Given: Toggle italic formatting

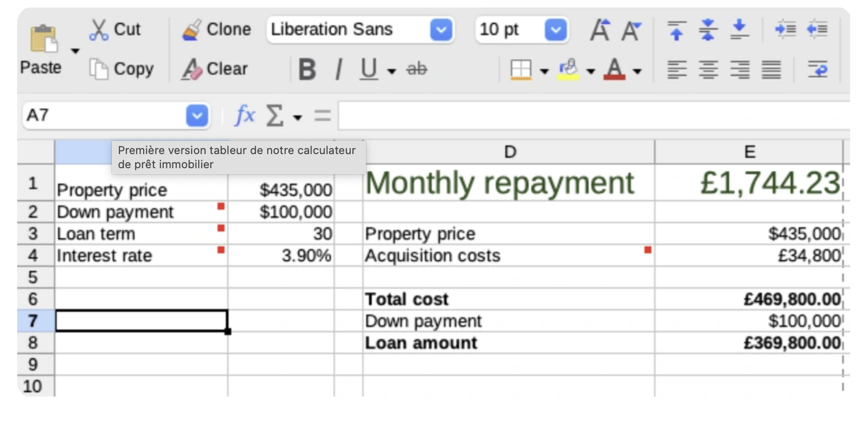Looking at the screenshot, I should point(339,69).
